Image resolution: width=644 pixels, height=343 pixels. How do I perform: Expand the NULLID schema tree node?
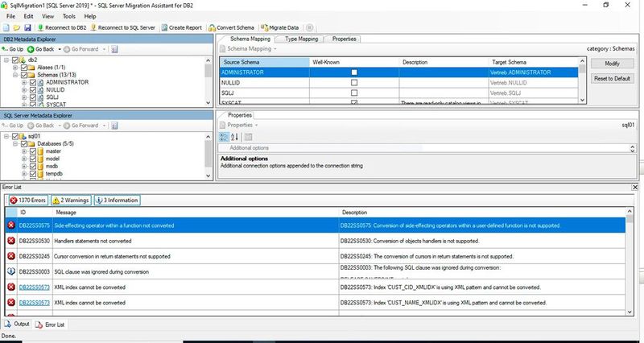tap(24, 89)
